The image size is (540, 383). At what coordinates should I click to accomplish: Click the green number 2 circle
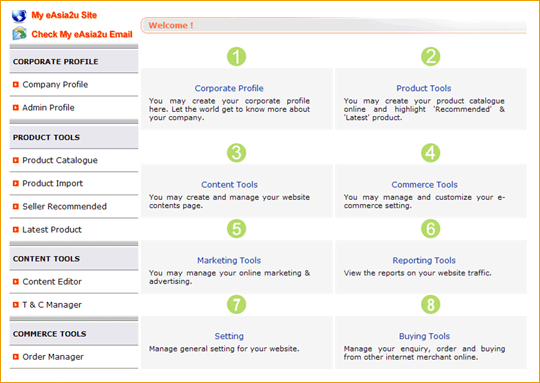[430, 56]
